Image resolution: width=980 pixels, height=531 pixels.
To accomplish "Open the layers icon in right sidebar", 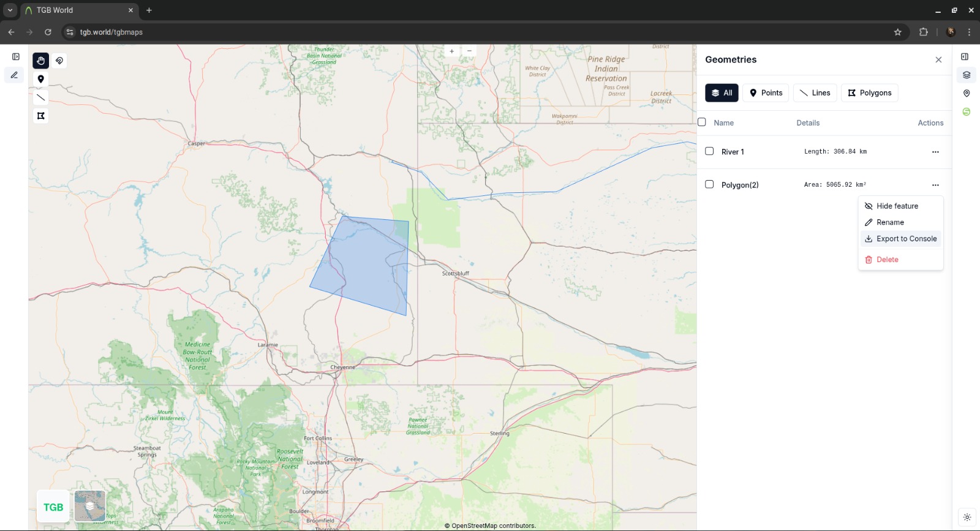I will click(967, 75).
